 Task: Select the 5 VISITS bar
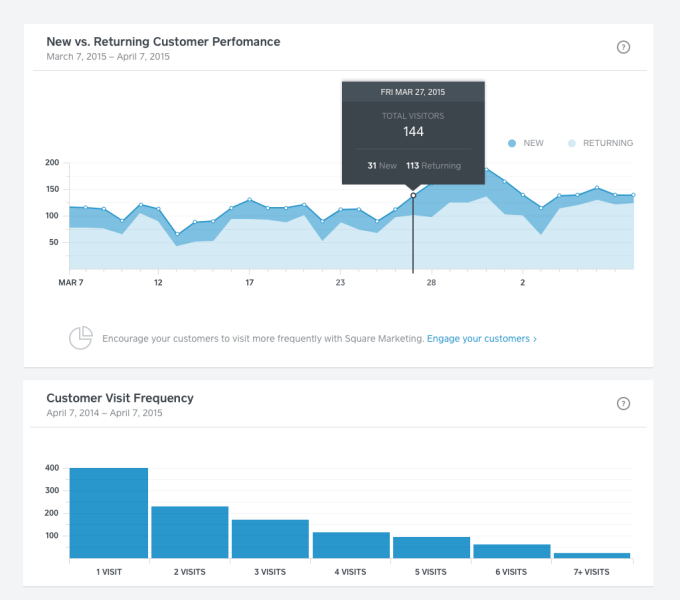coord(431,547)
